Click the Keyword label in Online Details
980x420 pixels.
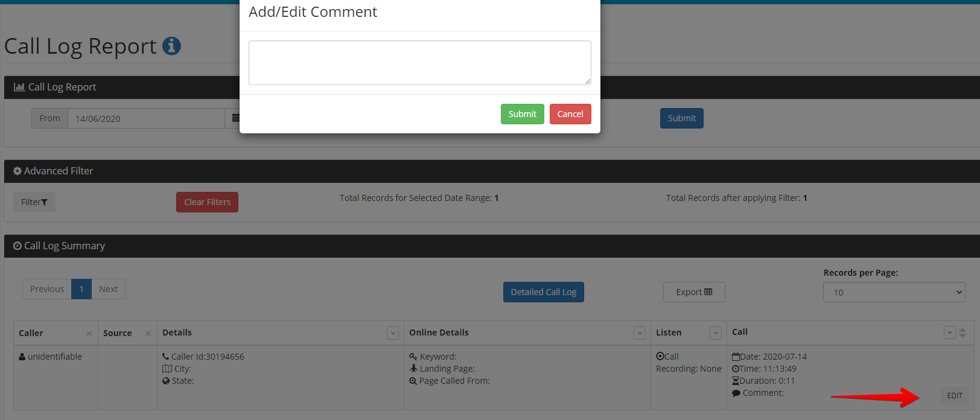click(438, 357)
